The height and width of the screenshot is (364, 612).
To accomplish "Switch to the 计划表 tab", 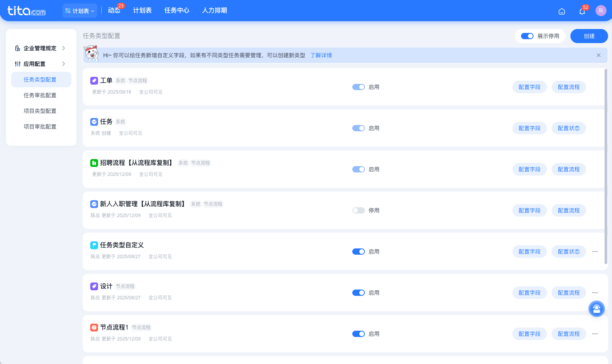I will point(142,10).
